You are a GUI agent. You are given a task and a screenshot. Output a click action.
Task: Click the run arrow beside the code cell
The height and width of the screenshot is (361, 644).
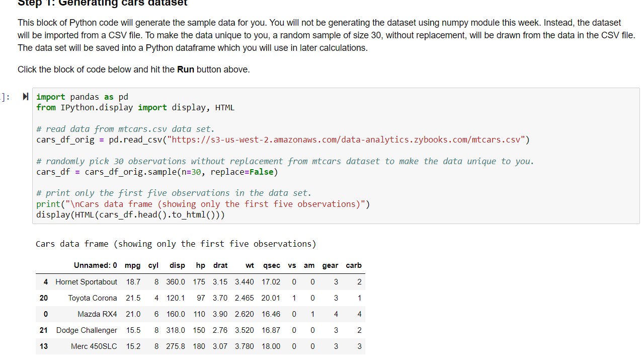25,97
